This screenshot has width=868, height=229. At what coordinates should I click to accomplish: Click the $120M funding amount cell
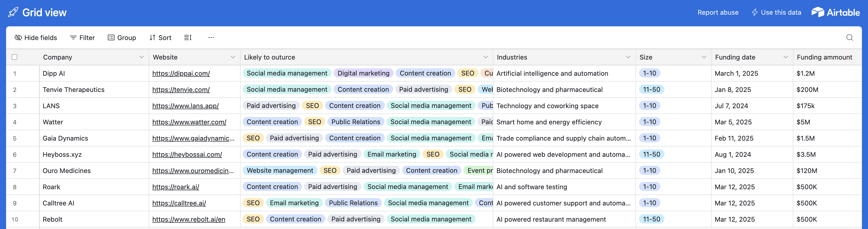click(827, 171)
